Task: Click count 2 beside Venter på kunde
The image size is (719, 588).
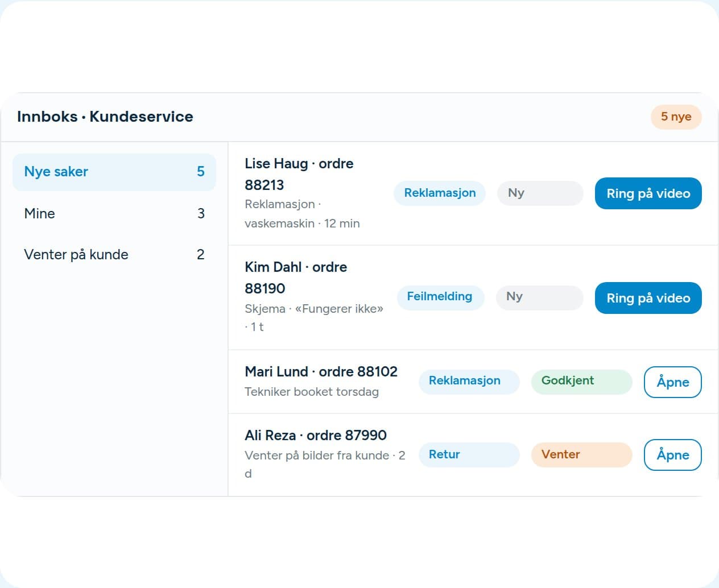Action: pos(201,254)
